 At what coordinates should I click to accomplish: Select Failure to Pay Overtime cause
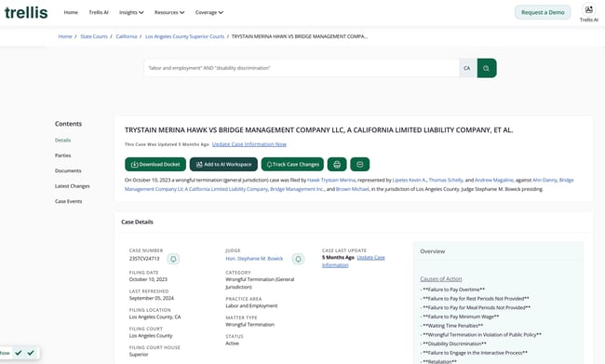[x=453, y=290]
